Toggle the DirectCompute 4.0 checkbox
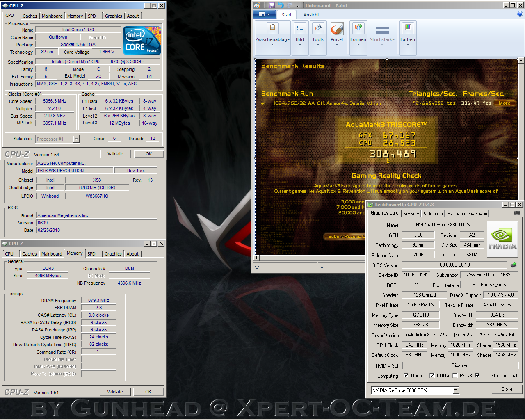This screenshot has width=525, height=420. pyautogui.click(x=477, y=375)
